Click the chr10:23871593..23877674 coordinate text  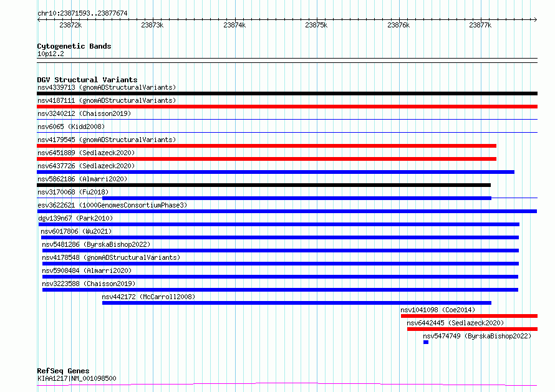pos(82,14)
